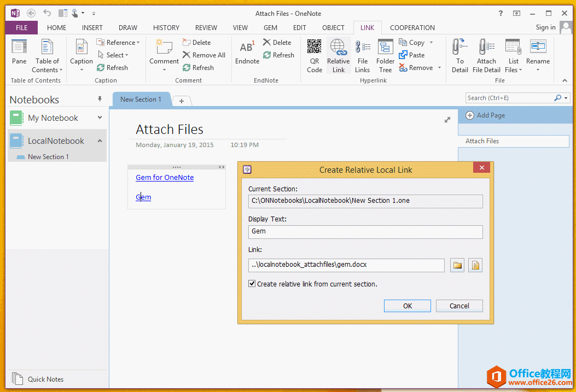This screenshot has width=576, height=392.
Task: Select New Section 1 in notebook tree
Action: coord(48,157)
